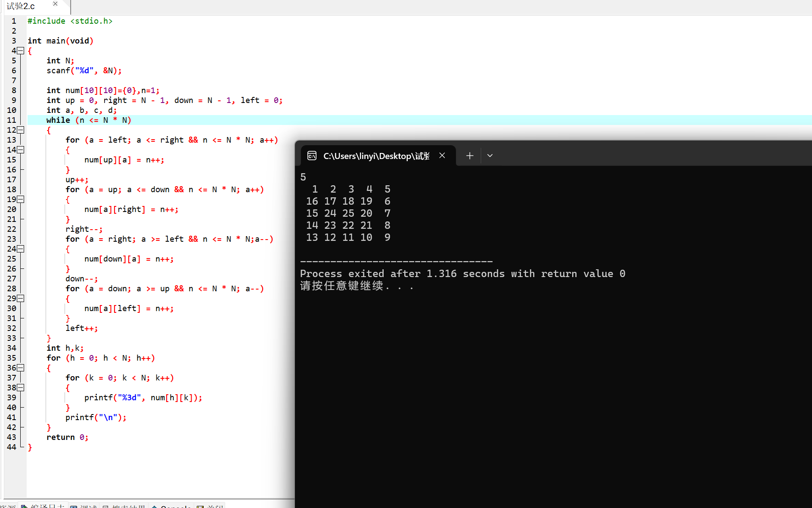
Task: Click the 'right--;' statement
Action: pos(84,229)
